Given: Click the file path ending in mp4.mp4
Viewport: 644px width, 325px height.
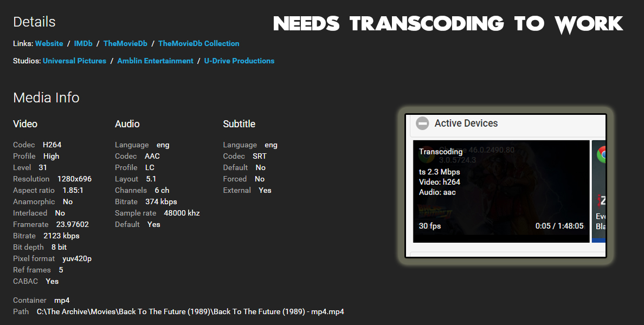Looking at the screenshot, I should 189,311.
